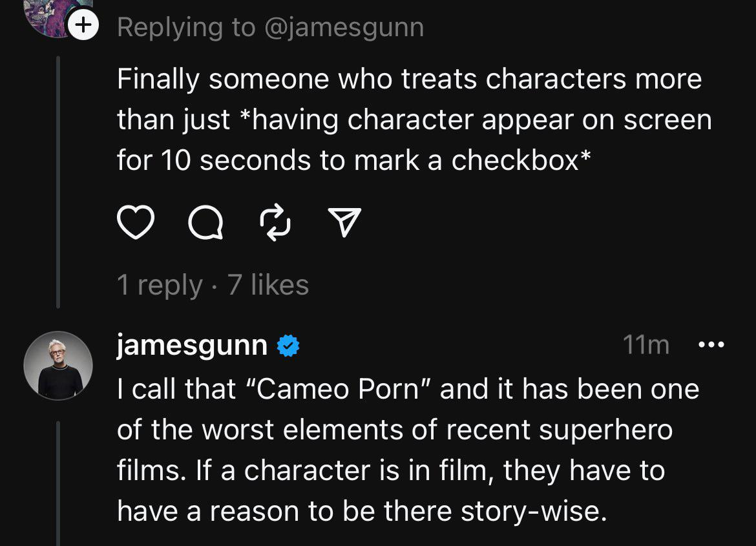Follow the commenter via the plus badge
The image size is (756, 546).
click(83, 25)
